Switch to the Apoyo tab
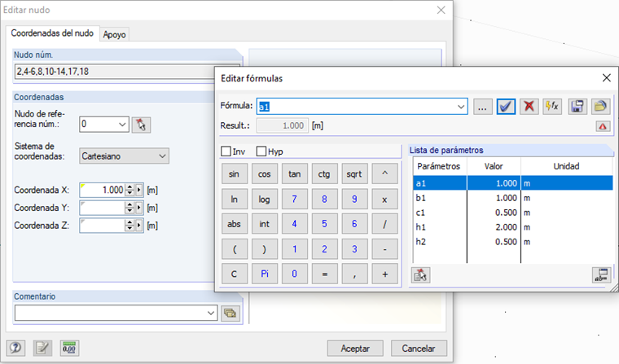This screenshot has height=364, width=619. pos(115,35)
